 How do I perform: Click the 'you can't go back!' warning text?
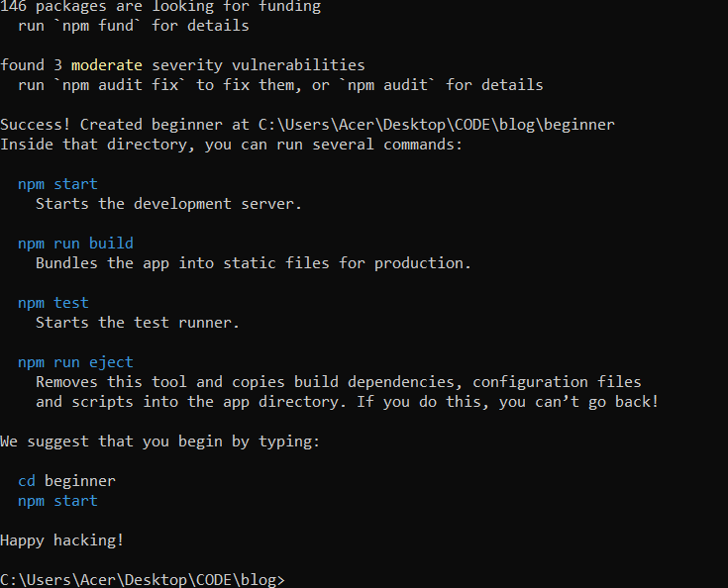click(579, 402)
